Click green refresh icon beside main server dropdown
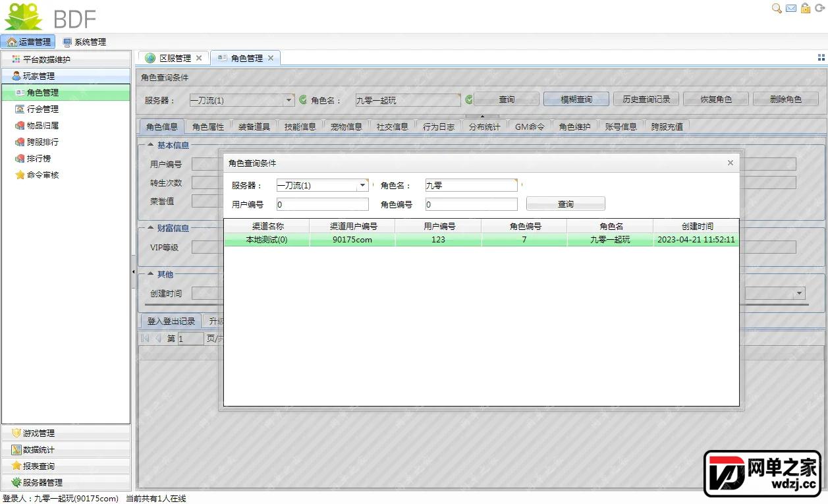Image resolution: width=828 pixels, height=504 pixels. [x=303, y=99]
